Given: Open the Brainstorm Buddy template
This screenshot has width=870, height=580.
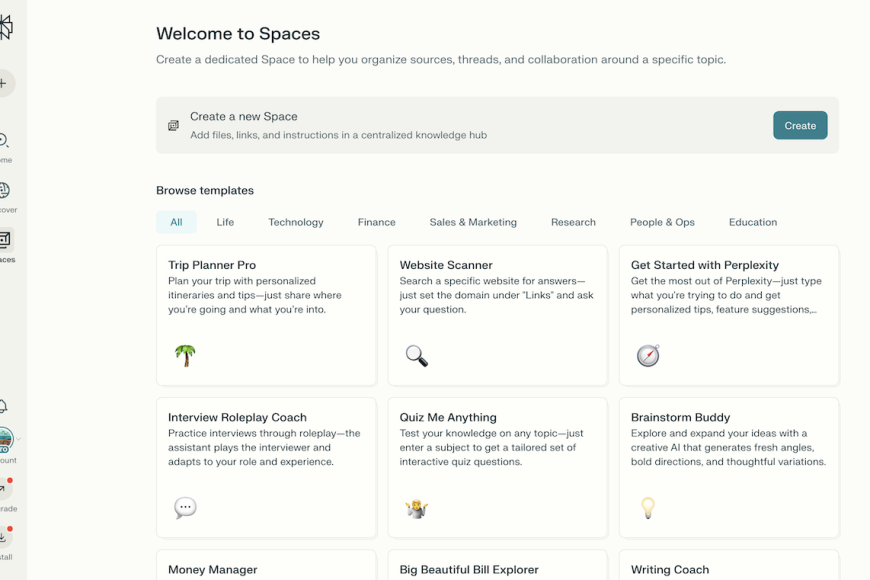Looking at the screenshot, I should click(728, 467).
